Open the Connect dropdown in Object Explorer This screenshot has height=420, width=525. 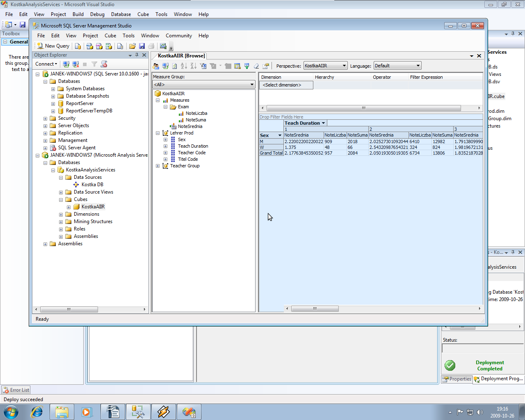pos(46,64)
